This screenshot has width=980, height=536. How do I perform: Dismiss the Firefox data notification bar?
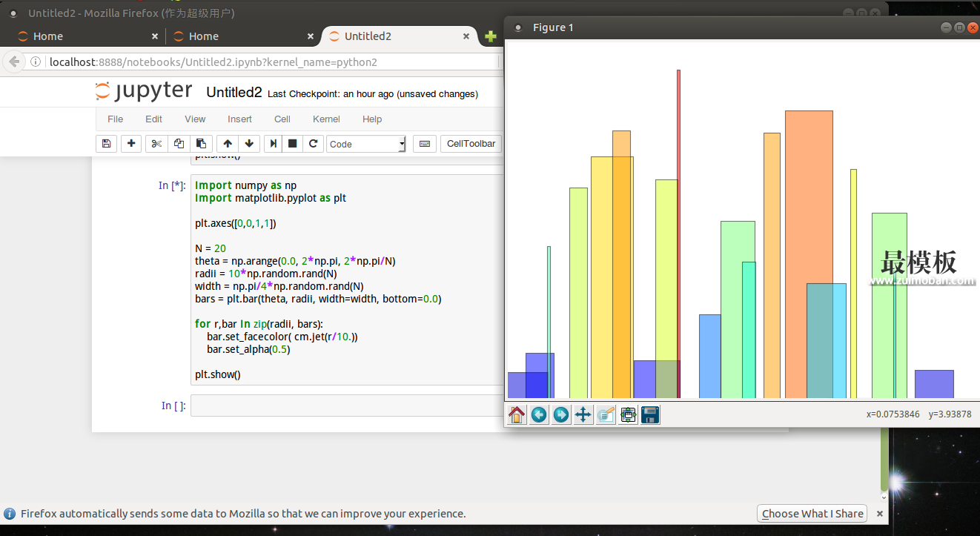point(880,514)
